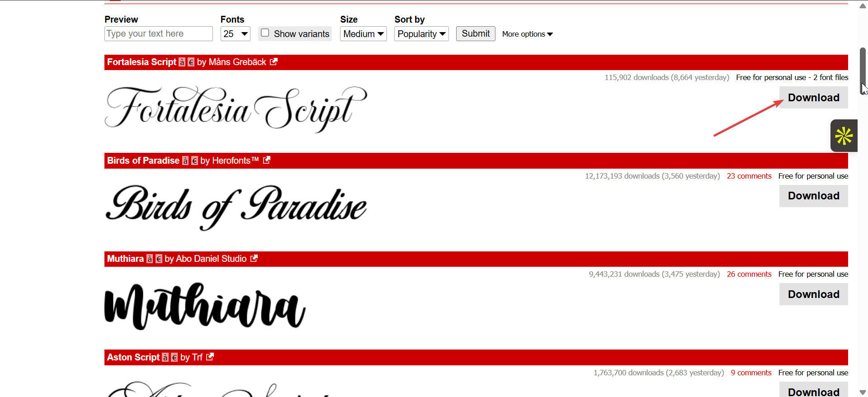This screenshot has width=868, height=397.
Task: View 26 comments on Muthiara
Action: click(x=749, y=274)
